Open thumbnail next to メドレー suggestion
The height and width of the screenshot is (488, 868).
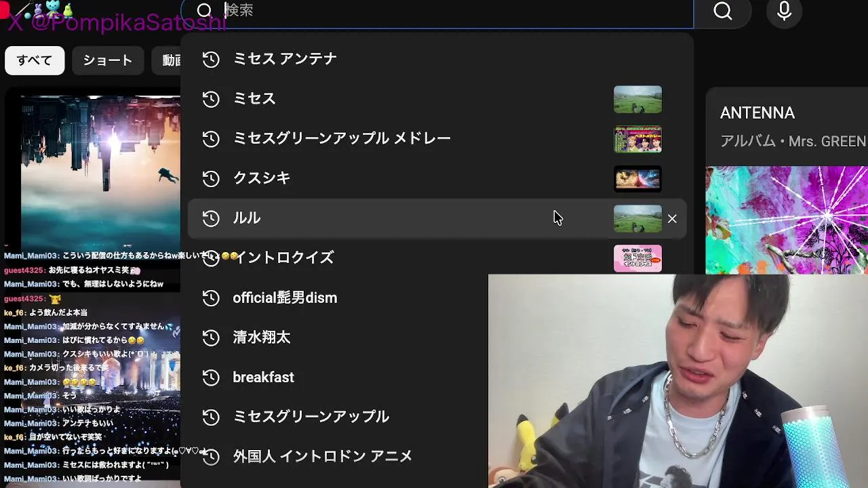[637, 139]
